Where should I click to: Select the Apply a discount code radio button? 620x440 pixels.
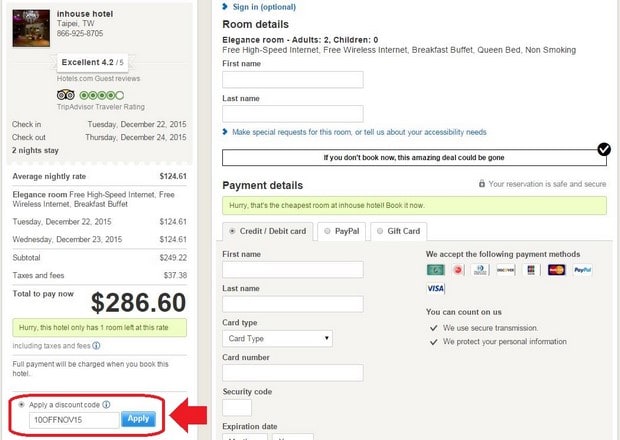click(x=22, y=405)
